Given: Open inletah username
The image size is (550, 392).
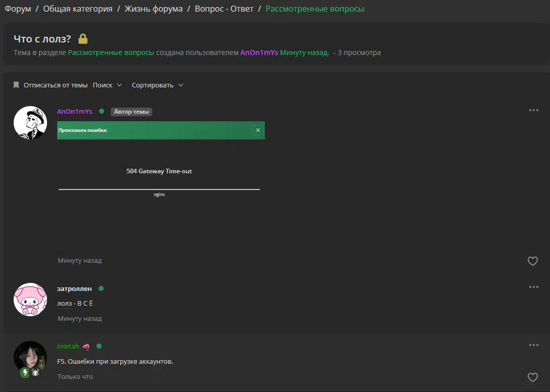Looking at the screenshot, I should (x=68, y=346).
